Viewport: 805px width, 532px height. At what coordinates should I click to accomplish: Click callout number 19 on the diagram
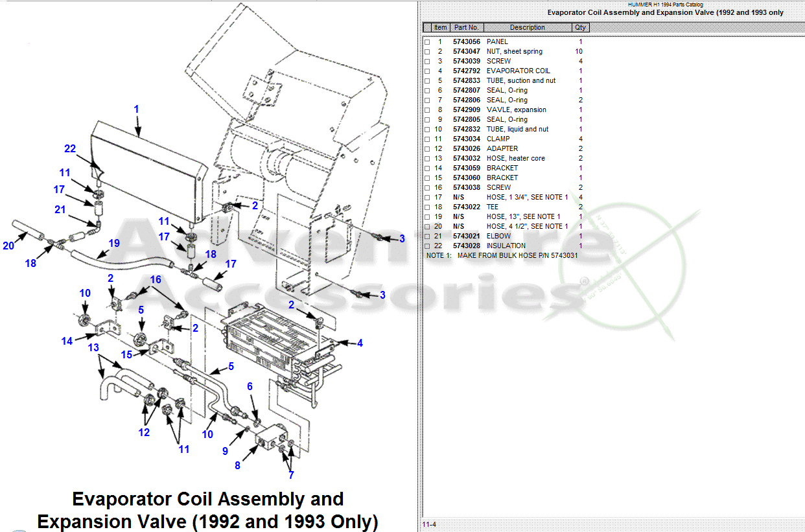[x=114, y=244]
